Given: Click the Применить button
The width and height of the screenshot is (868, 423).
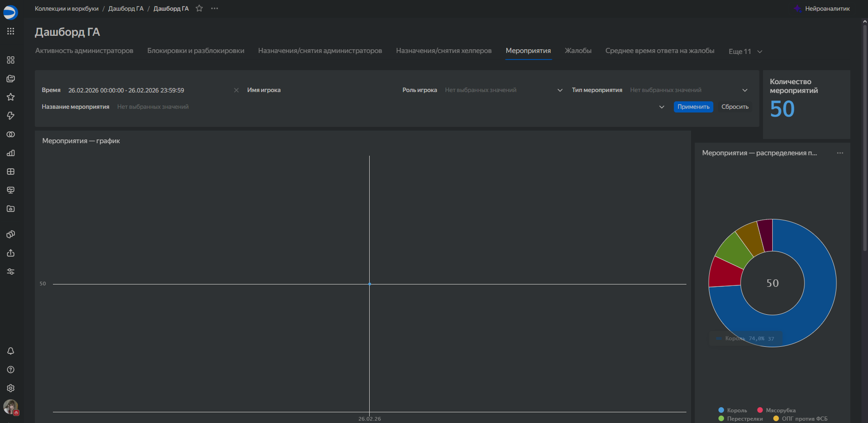Looking at the screenshot, I should pyautogui.click(x=693, y=107).
